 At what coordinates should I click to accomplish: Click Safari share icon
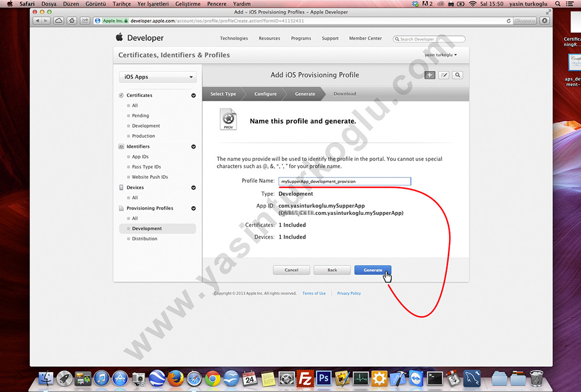pyautogui.click(x=85, y=21)
